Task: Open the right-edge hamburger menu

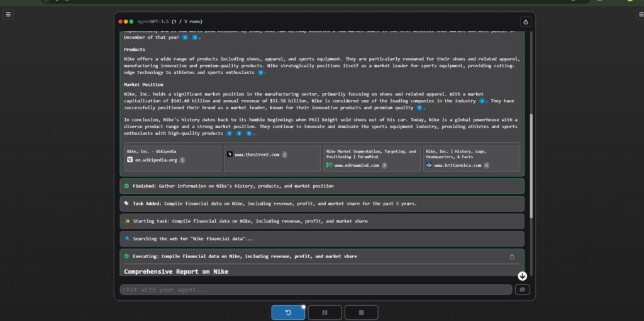Action: [x=640, y=14]
